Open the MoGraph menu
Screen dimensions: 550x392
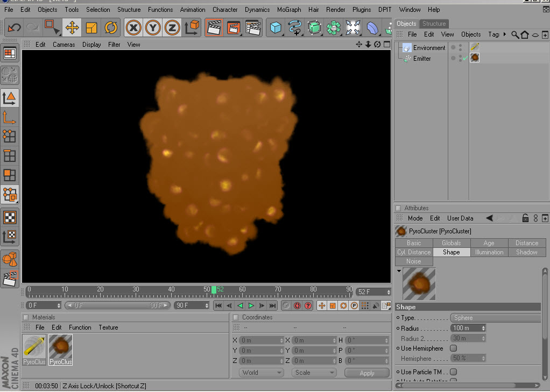[x=289, y=10]
